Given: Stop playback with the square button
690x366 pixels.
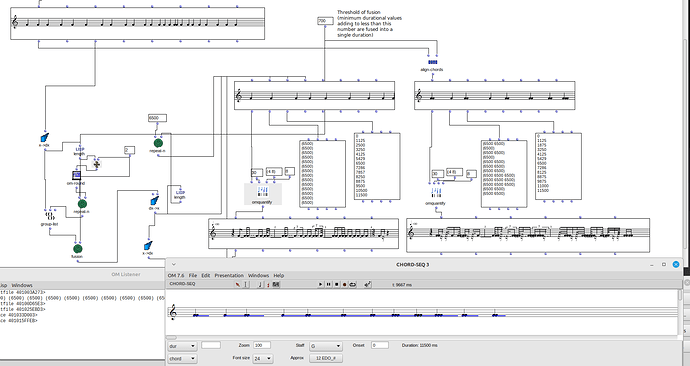Looking at the screenshot, I should click(337, 285).
